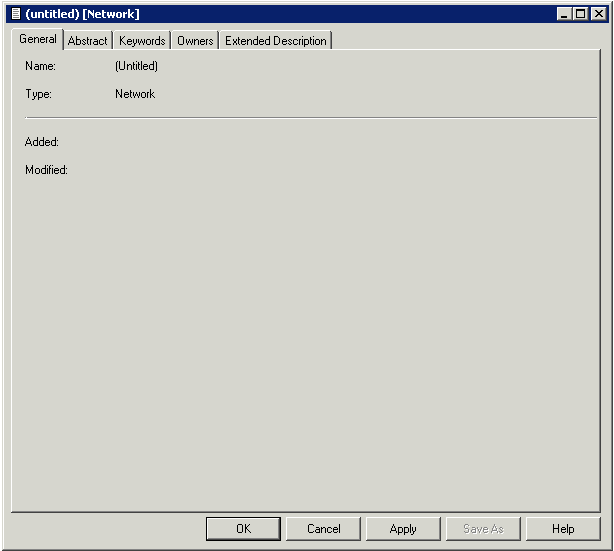This screenshot has width=614, height=551.
Task: Open Help for this dialog
Action: (563, 529)
